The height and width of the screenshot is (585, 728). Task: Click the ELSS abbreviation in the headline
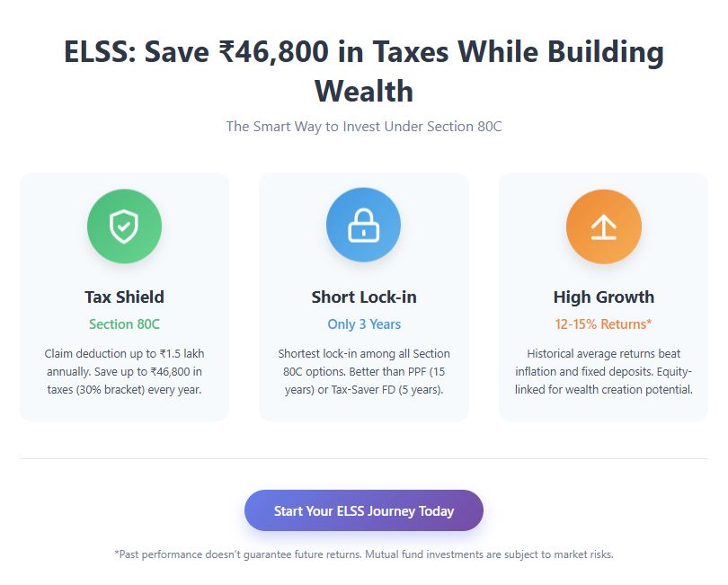(x=97, y=52)
